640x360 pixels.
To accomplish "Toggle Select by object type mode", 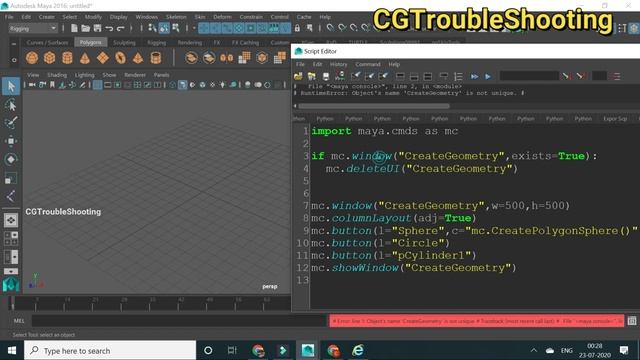I will (x=164, y=28).
